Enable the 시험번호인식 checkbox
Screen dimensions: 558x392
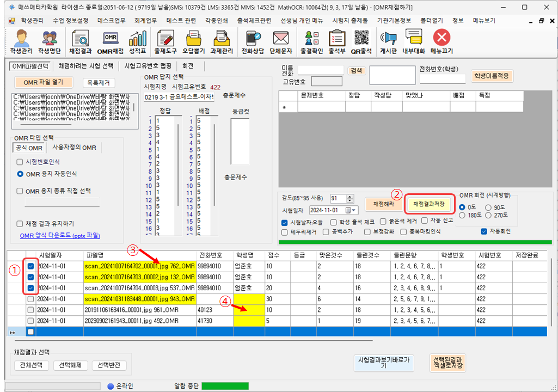(x=20, y=162)
